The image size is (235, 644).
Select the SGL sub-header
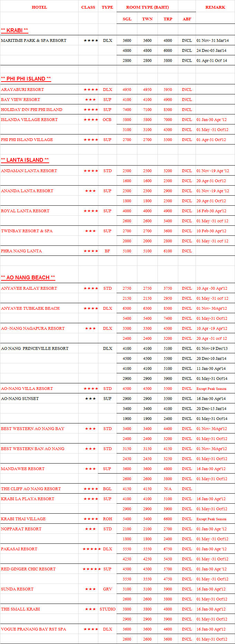click(x=127, y=19)
